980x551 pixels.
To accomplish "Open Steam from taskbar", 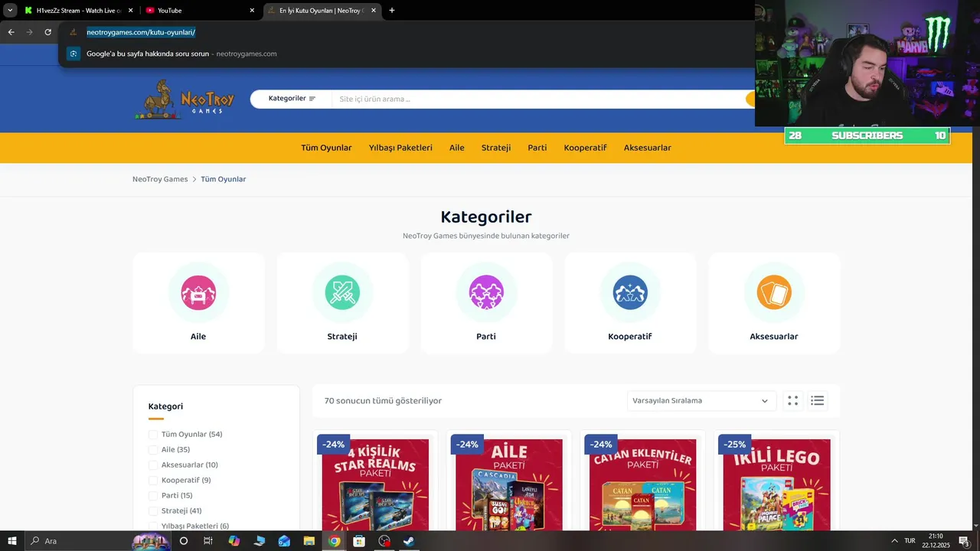I will click(410, 541).
